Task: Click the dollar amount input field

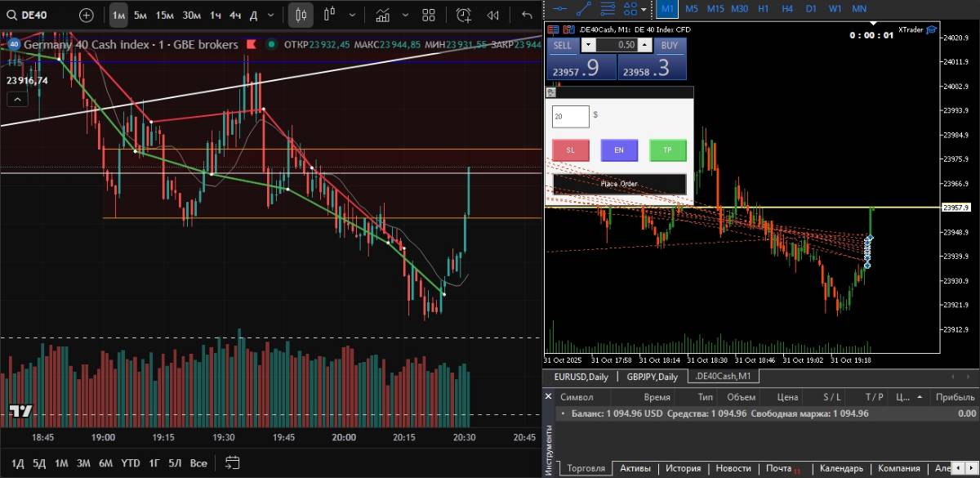Action: pyautogui.click(x=570, y=116)
